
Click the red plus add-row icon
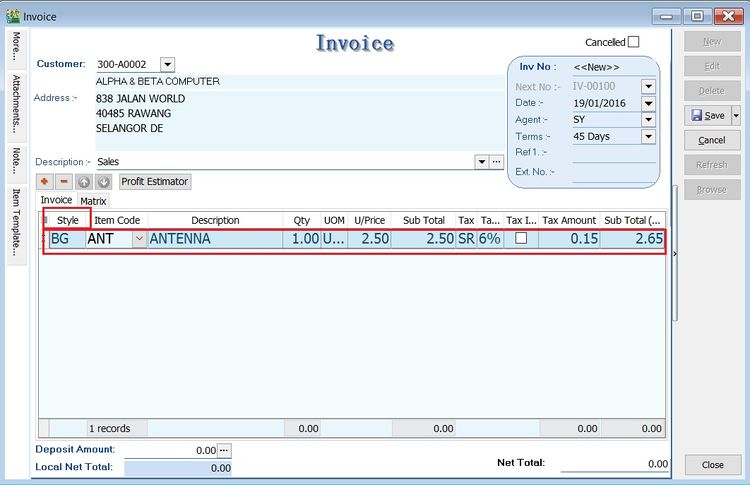45,182
